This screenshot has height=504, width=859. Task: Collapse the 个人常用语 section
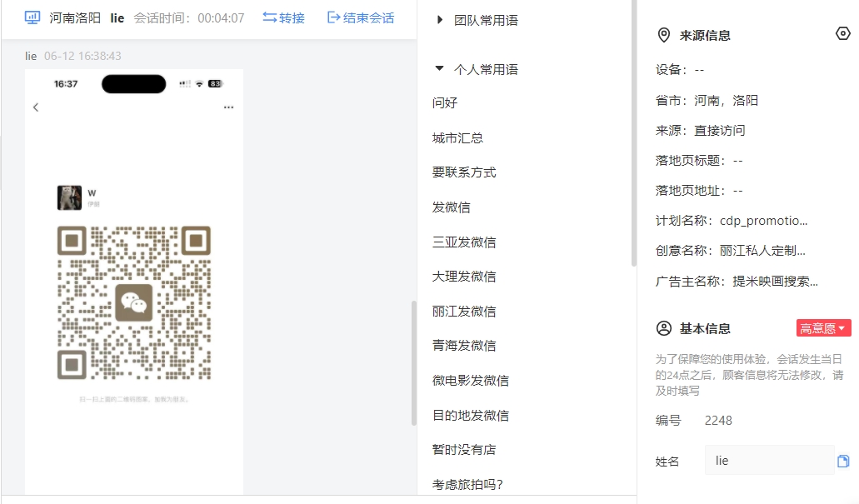[x=439, y=69]
